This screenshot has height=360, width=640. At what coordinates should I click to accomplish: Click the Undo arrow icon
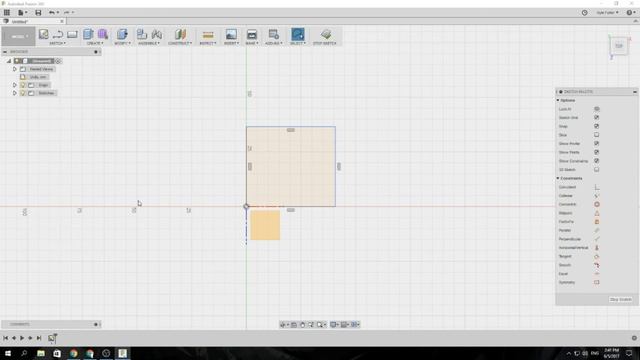pos(51,13)
